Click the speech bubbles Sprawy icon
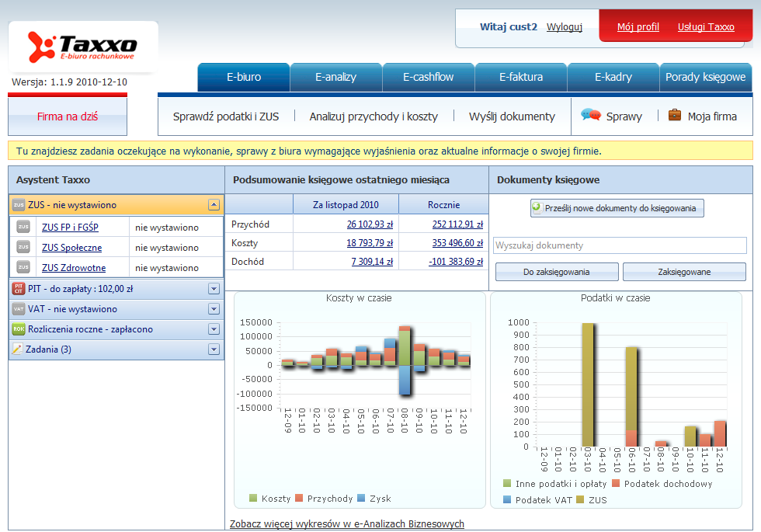Screen dimensions: 761x532 (591, 115)
